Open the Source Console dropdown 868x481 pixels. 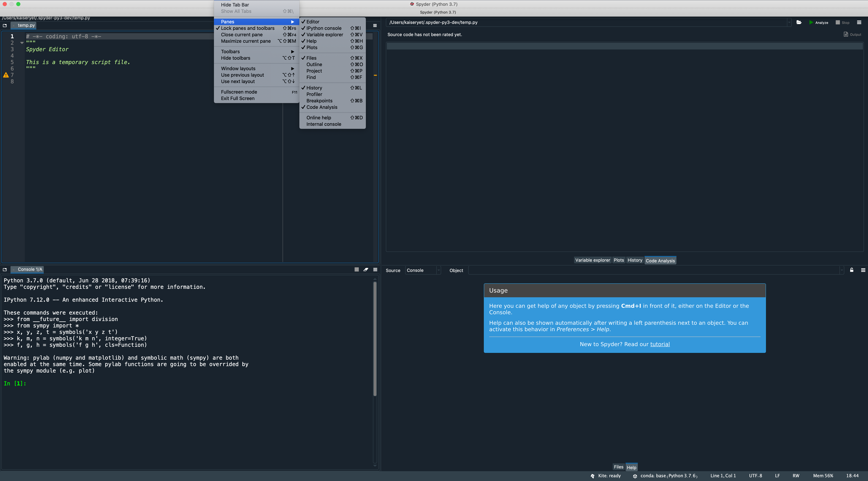click(x=423, y=270)
